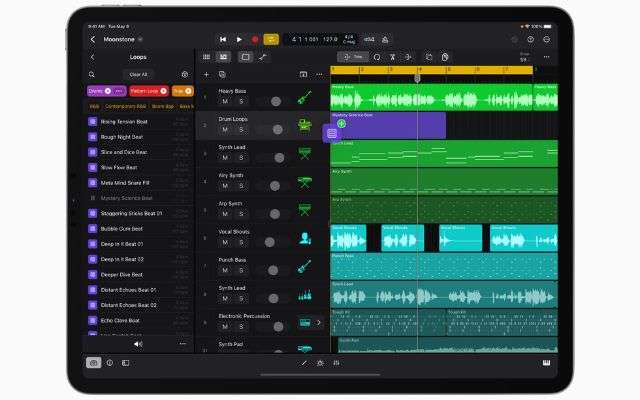Go back from the Moonstone project
The width and height of the screenshot is (640, 400).
coord(93,40)
